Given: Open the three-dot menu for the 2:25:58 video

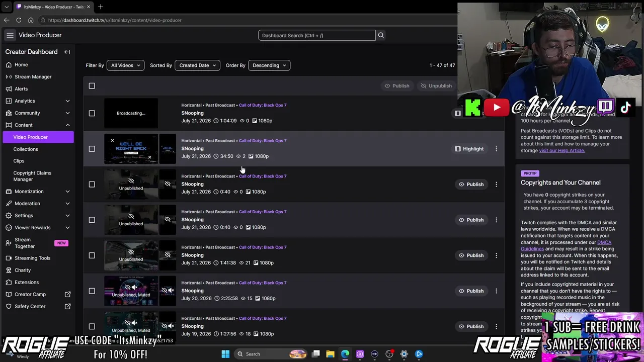Looking at the screenshot, I should pyautogui.click(x=496, y=291).
